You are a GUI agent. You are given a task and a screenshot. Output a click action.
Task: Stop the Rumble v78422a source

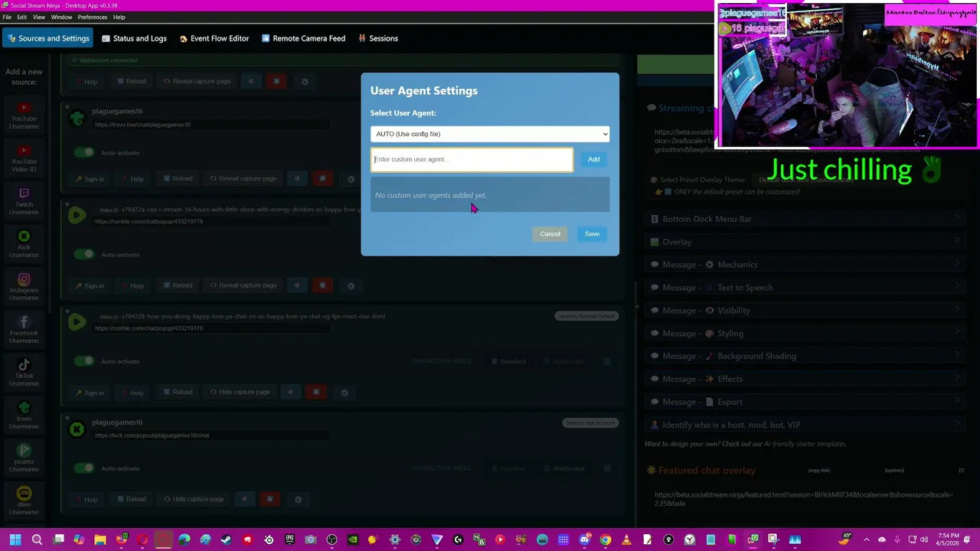[x=322, y=285]
